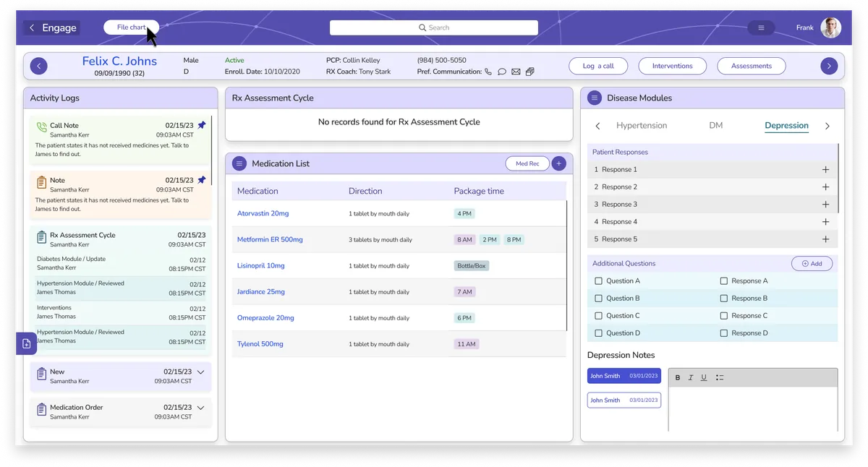Screen dimensions: 868x467
Task: Add a medication with the plus button
Action: [x=558, y=163]
